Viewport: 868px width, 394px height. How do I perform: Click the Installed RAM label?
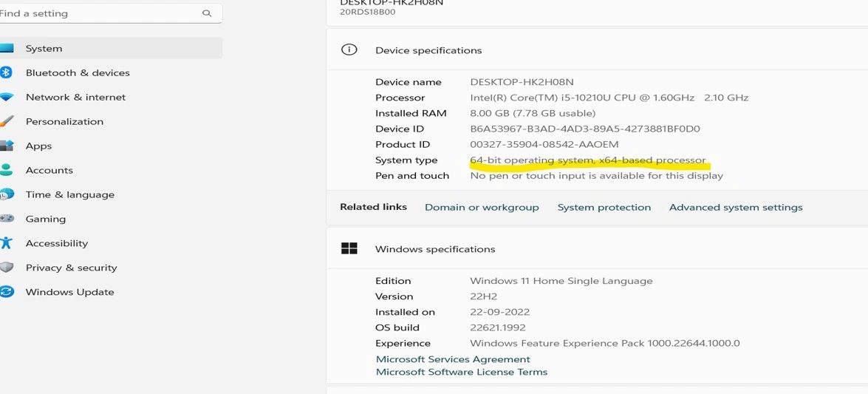411,113
